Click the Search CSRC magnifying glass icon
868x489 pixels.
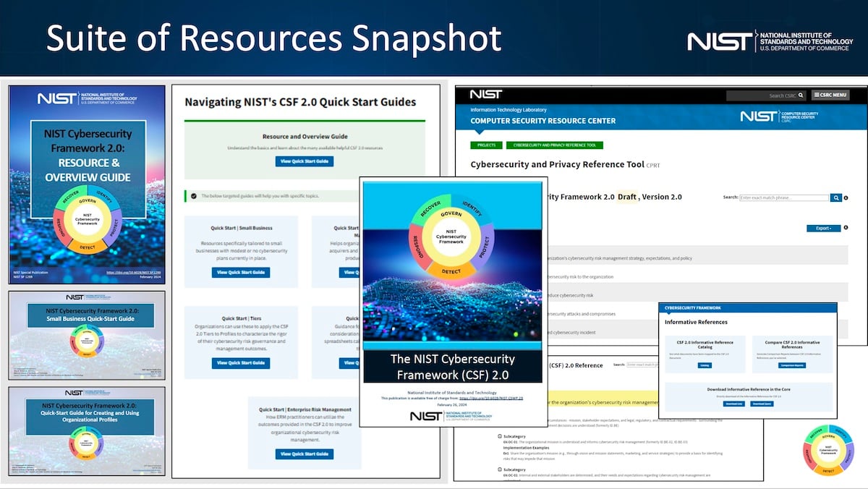coord(801,95)
